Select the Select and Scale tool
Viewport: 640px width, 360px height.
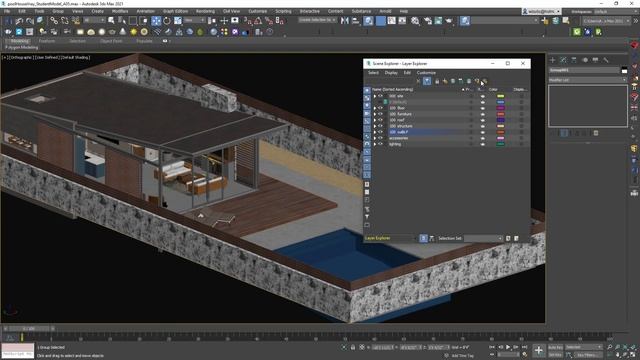(x=178, y=20)
